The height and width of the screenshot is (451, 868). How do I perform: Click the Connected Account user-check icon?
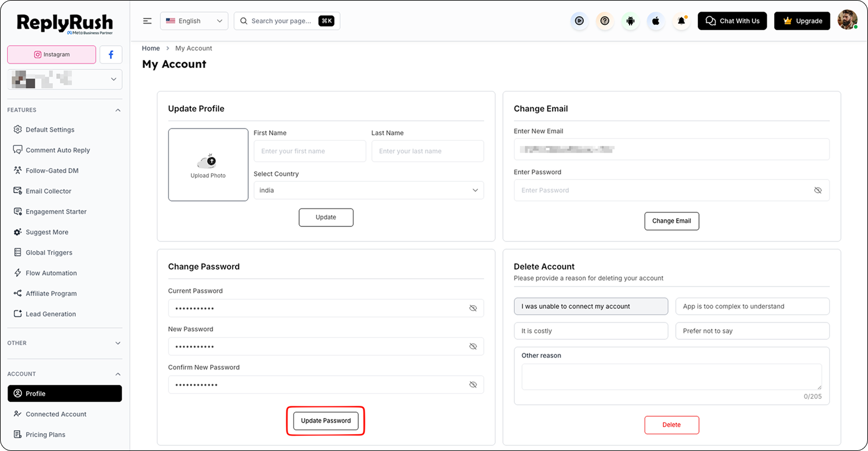pyautogui.click(x=17, y=414)
